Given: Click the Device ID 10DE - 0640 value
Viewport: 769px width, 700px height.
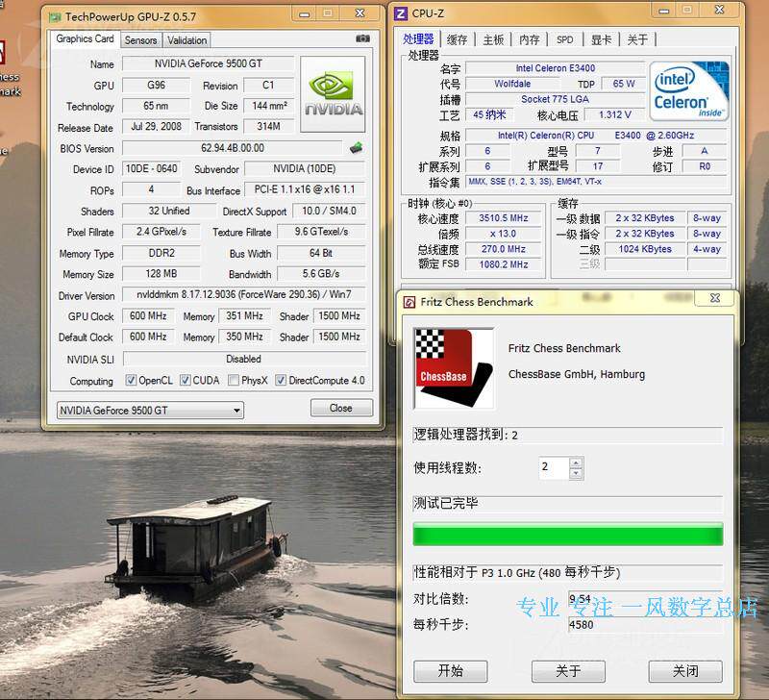Looking at the screenshot, I should [151, 168].
